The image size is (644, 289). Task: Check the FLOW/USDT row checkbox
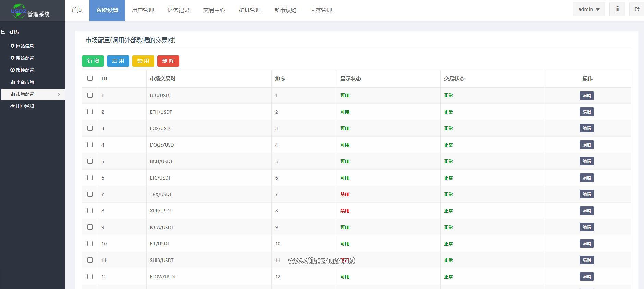coord(90,276)
